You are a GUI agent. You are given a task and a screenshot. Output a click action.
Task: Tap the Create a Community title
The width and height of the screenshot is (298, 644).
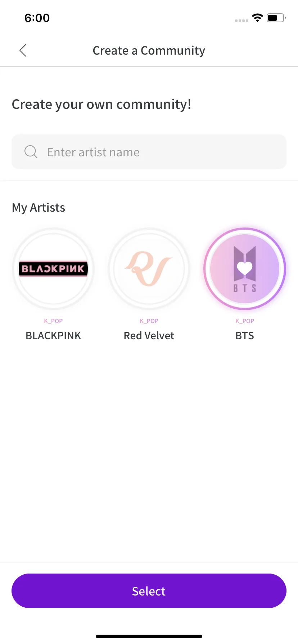coord(149,51)
